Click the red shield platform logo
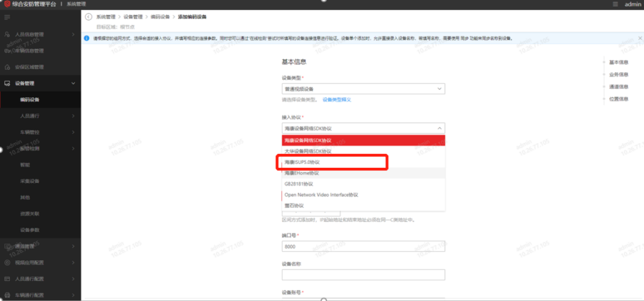This screenshot has height=301, width=644. click(8, 4)
